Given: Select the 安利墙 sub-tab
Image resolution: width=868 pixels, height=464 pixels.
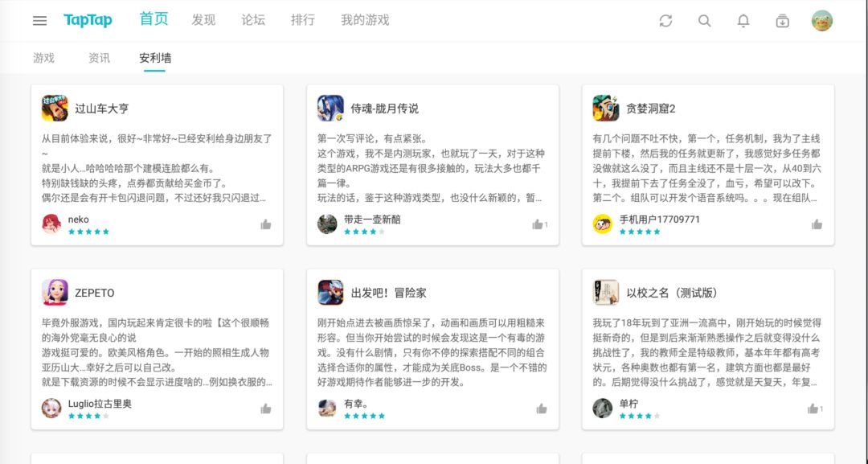Looking at the screenshot, I should click(155, 58).
